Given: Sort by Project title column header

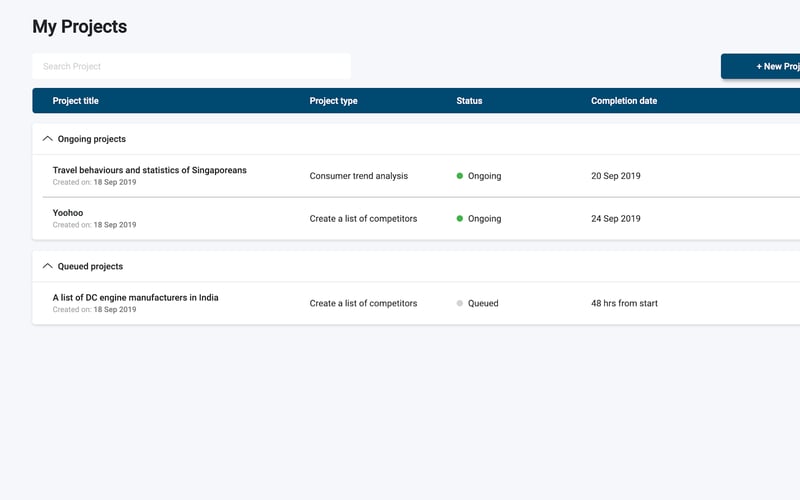Looking at the screenshot, I should click(76, 101).
